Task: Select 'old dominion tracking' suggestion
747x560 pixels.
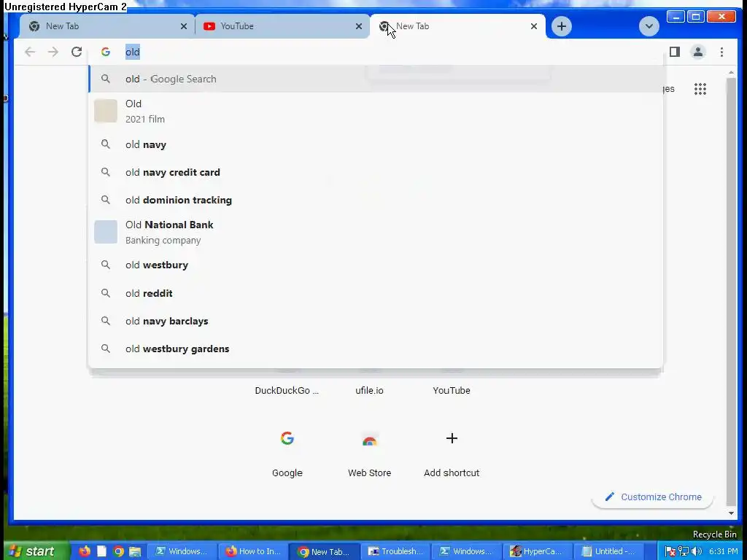Action: coord(376,200)
